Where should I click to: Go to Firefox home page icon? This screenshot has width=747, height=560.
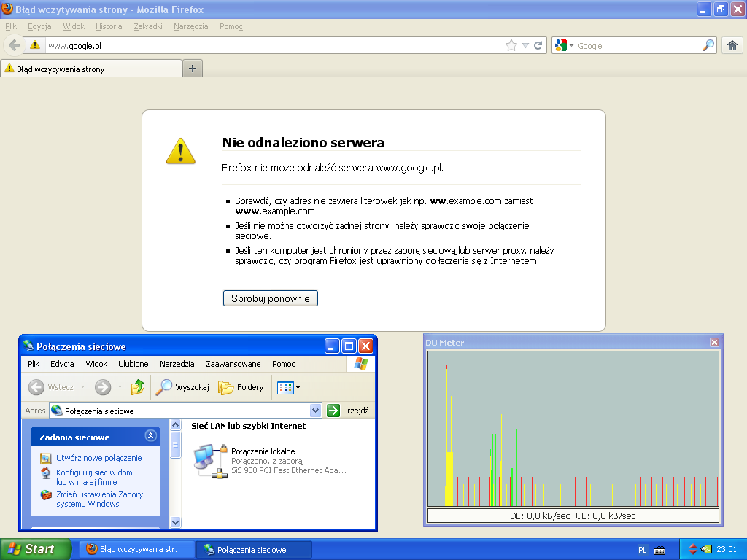(x=732, y=46)
